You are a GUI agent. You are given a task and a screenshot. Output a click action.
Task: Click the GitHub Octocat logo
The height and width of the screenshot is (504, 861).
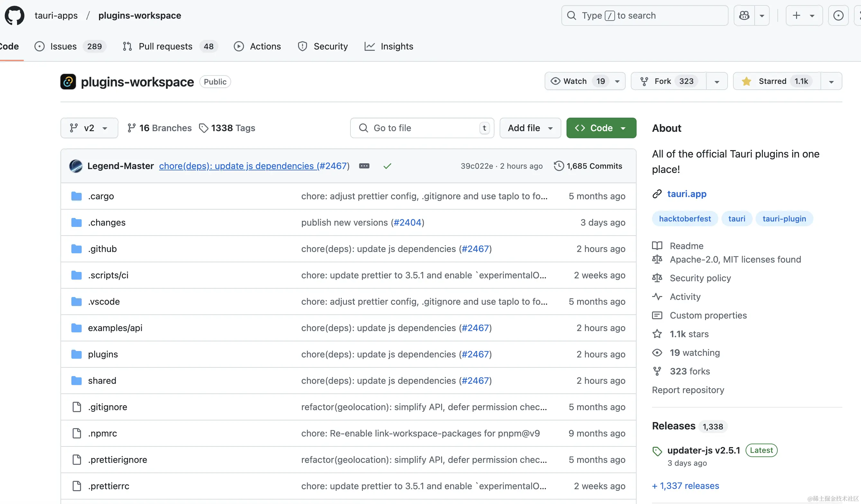(x=14, y=15)
